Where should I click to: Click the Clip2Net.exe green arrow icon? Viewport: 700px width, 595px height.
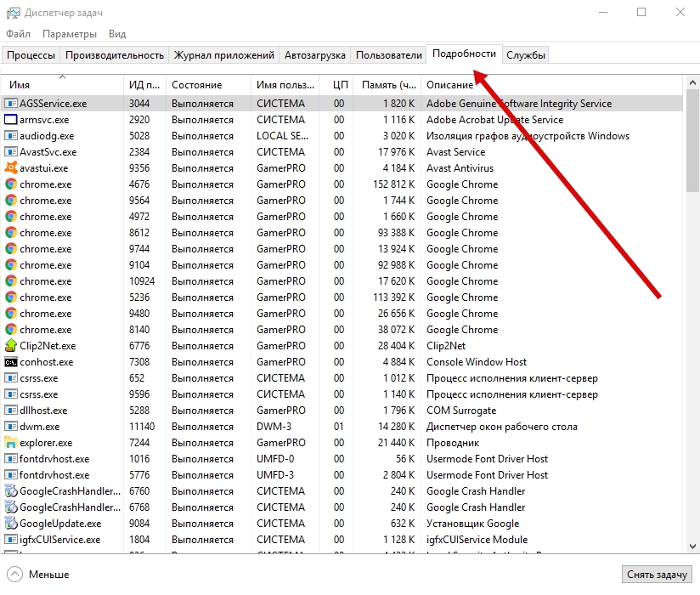point(11,346)
